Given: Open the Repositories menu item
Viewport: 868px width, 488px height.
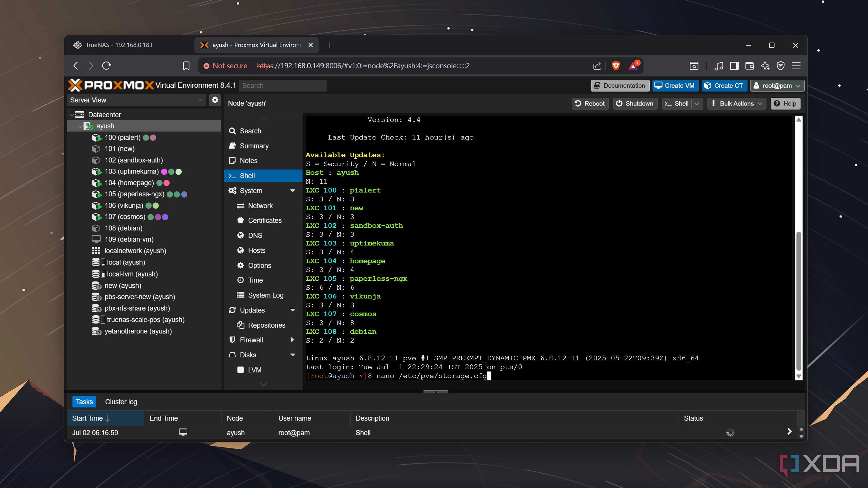Looking at the screenshot, I should coord(263,325).
